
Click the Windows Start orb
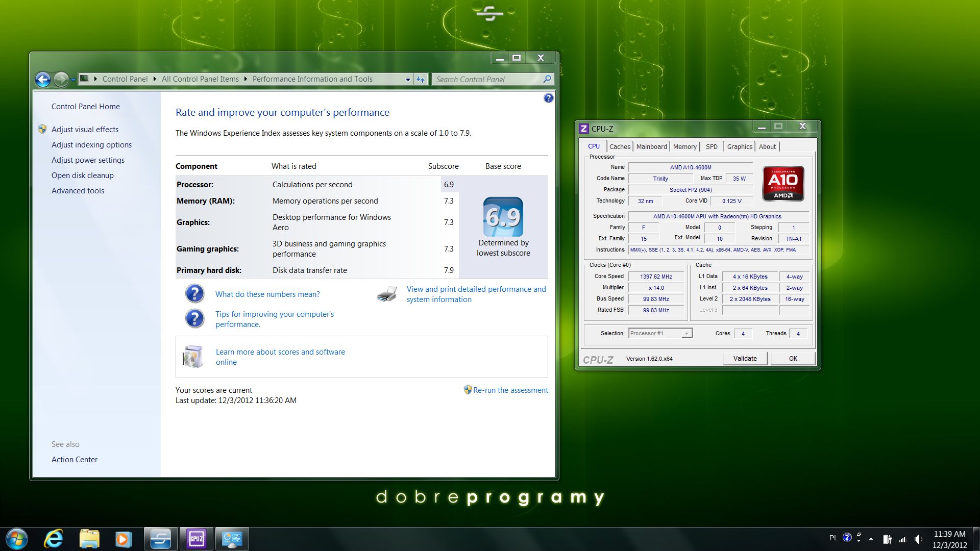16,539
